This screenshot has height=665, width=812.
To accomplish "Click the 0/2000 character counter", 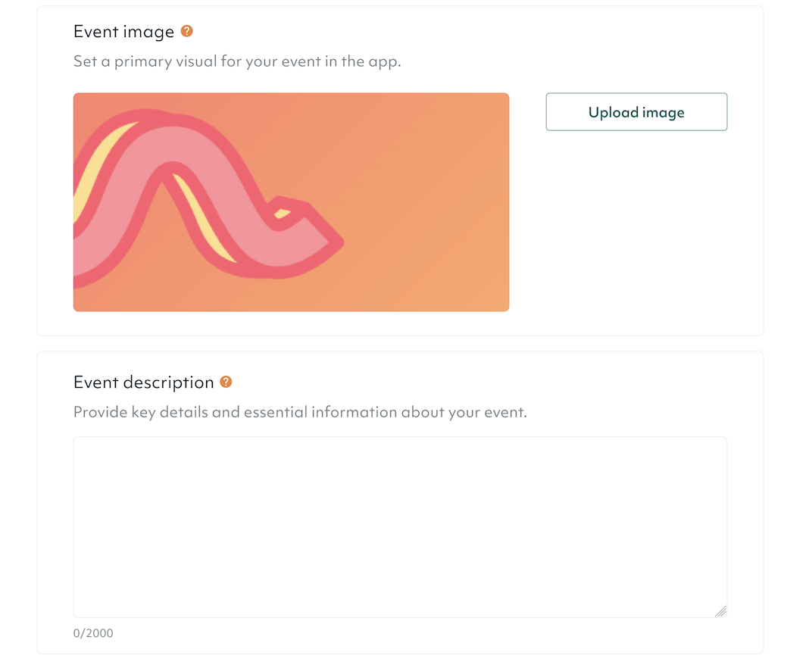I will tap(93, 633).
